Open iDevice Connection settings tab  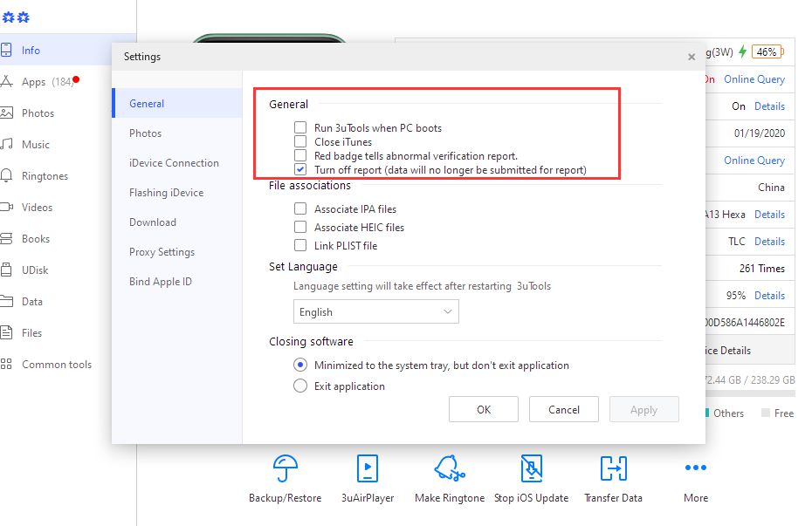[x=177, y=162]
